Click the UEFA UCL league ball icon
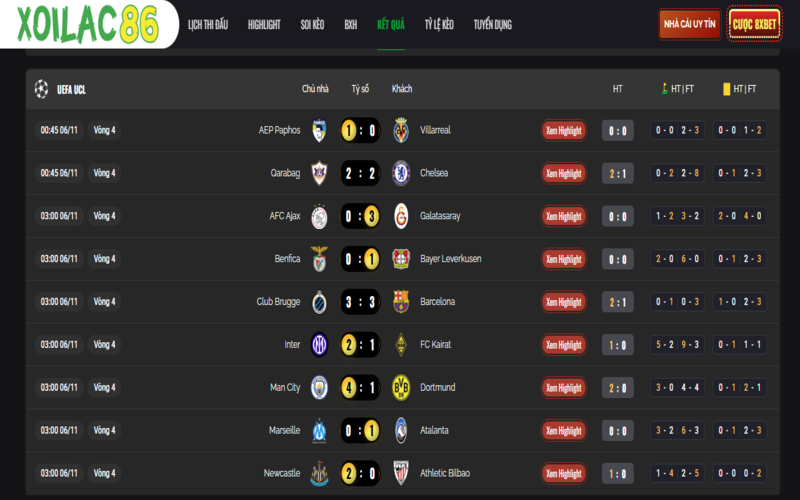This screenshot has width=800, height=500. pyautogui.click(x=41, y=88)
